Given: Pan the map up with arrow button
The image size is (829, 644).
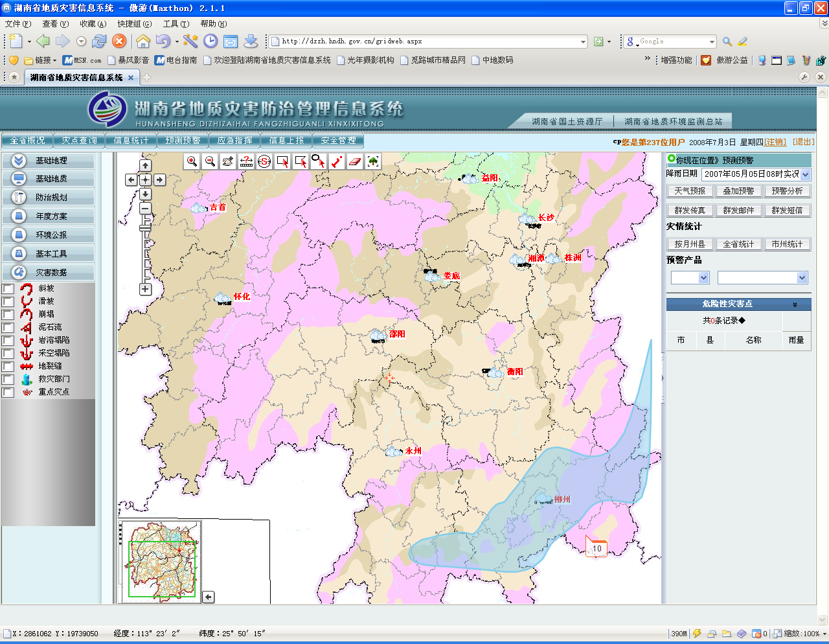Looking at the screenshot, I should pyautogui.click(x=146, y=166).
